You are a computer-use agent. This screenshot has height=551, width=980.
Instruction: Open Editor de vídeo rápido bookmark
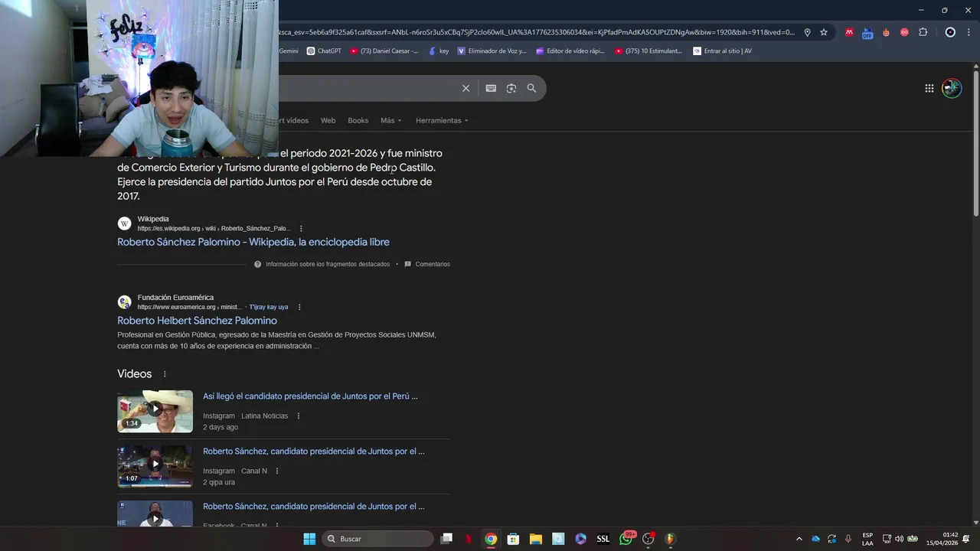pos(570,51)
